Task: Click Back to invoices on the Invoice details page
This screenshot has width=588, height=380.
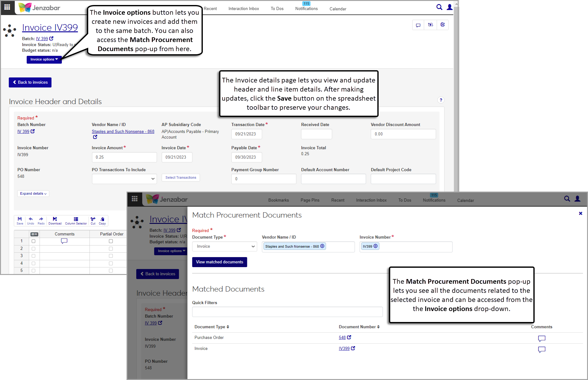Action: click(x=30, y=82)
